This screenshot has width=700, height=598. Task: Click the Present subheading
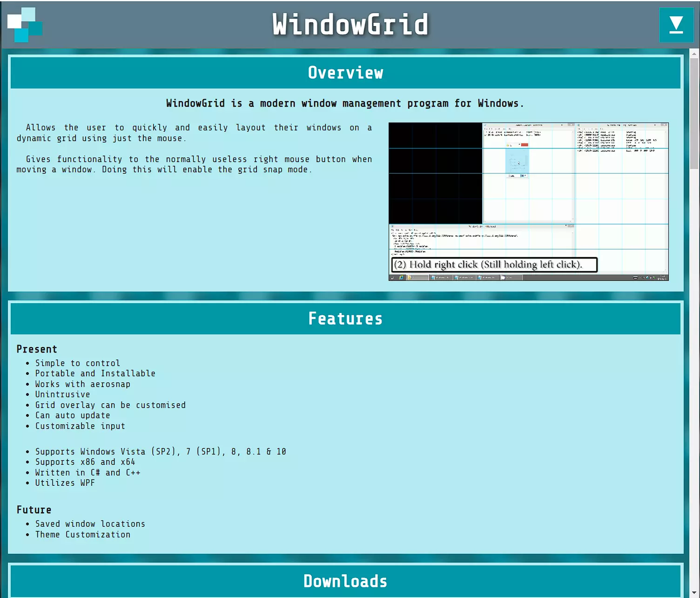pos(37,349)
